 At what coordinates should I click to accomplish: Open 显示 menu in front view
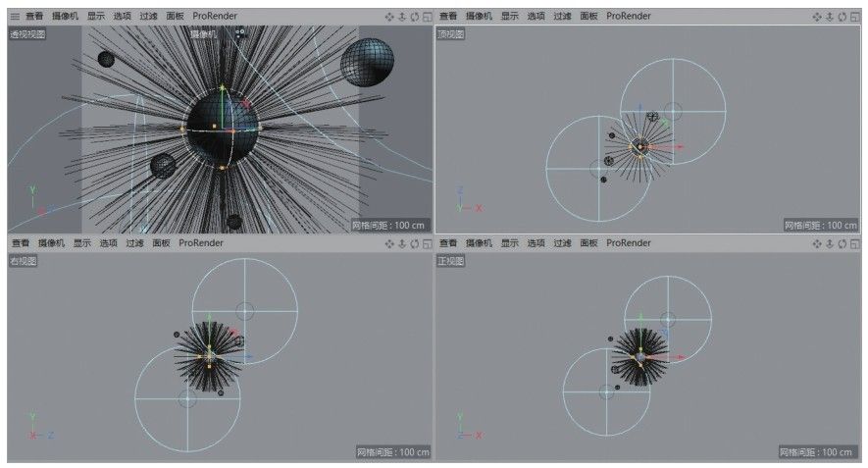510,243
